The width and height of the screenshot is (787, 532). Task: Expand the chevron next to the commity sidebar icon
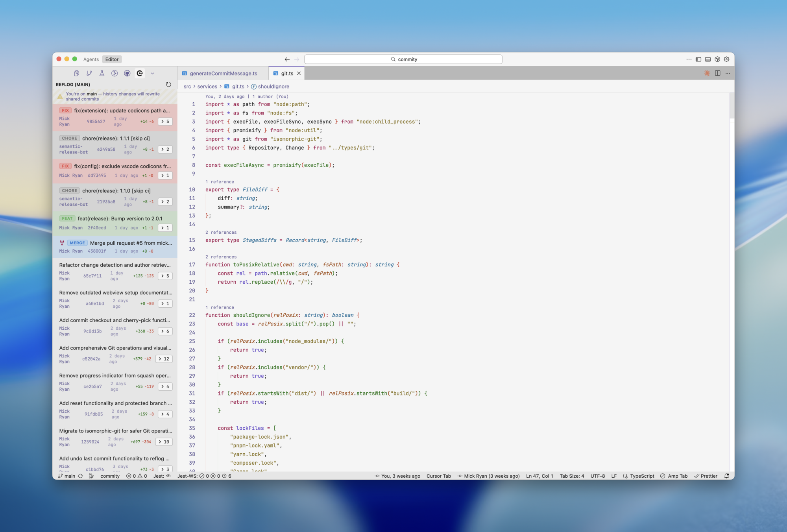(x=153, y=73)
